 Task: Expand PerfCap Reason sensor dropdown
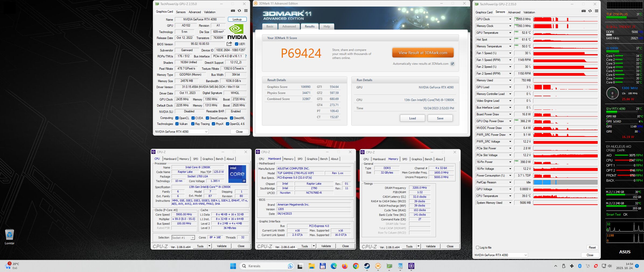click(x=510, y=183)
